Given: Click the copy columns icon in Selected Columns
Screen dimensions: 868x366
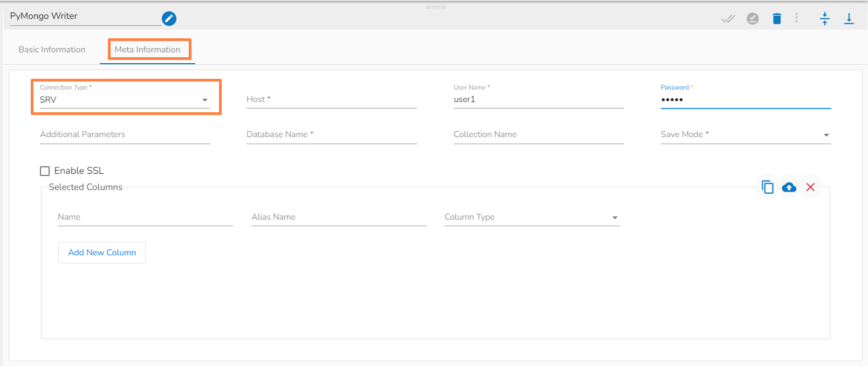Looking at the screenshot, I should [x=767, y=187].
